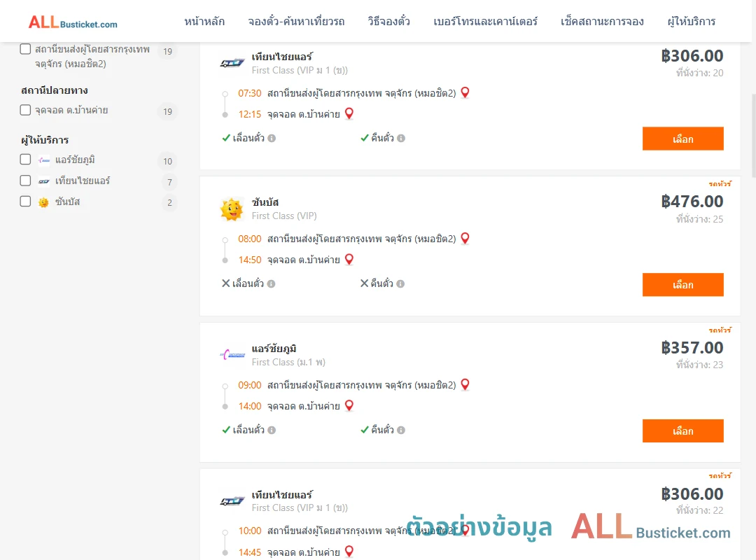
Task: Open refund info icon on ฿357.00 trip
Action: [401, 430]
